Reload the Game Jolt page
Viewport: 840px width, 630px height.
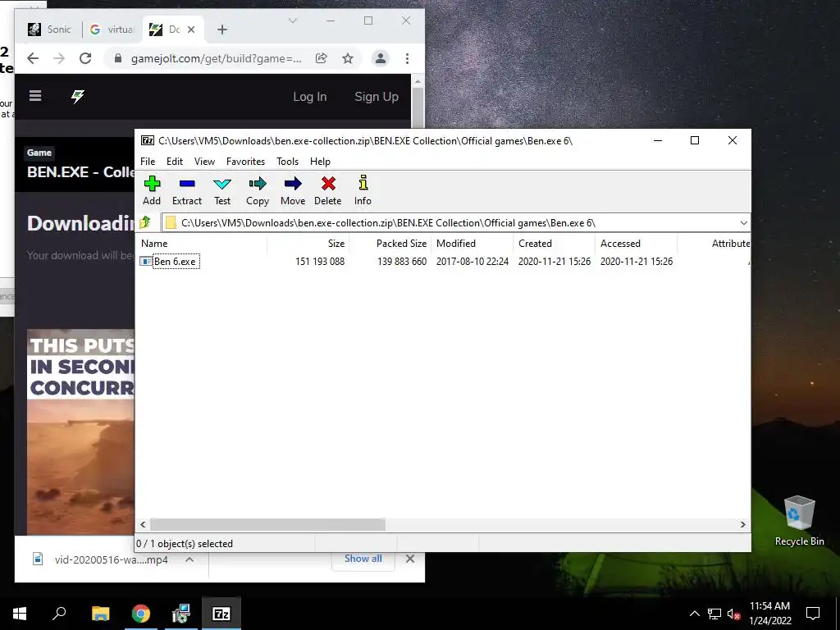pos(85,58)
